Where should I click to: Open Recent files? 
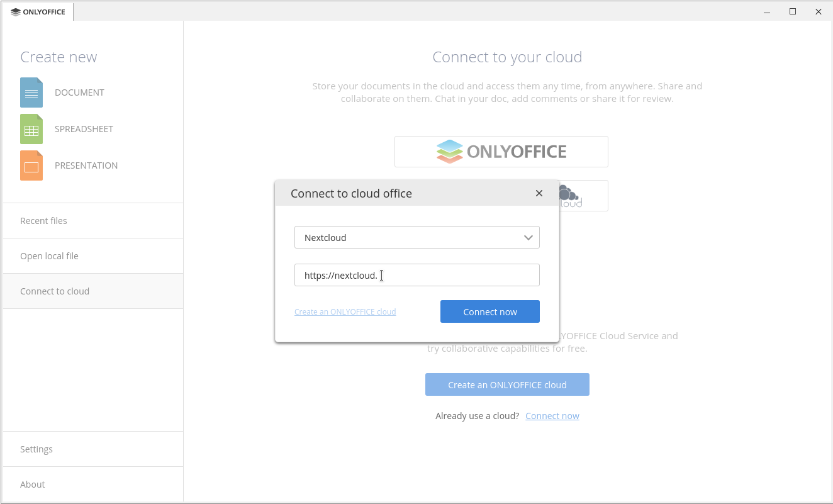43,220
